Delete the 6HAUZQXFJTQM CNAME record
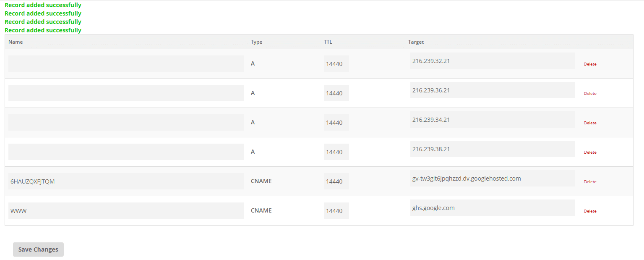The image size is (644, 260). [x=590, y=181]
